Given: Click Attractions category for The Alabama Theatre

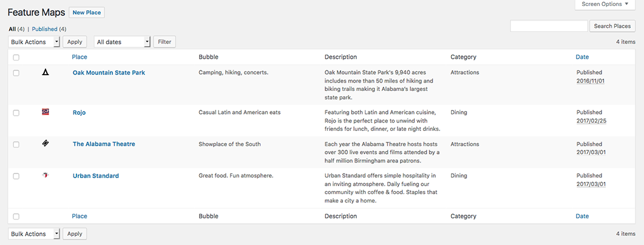Looking at the screenshot, I should 465,144.
